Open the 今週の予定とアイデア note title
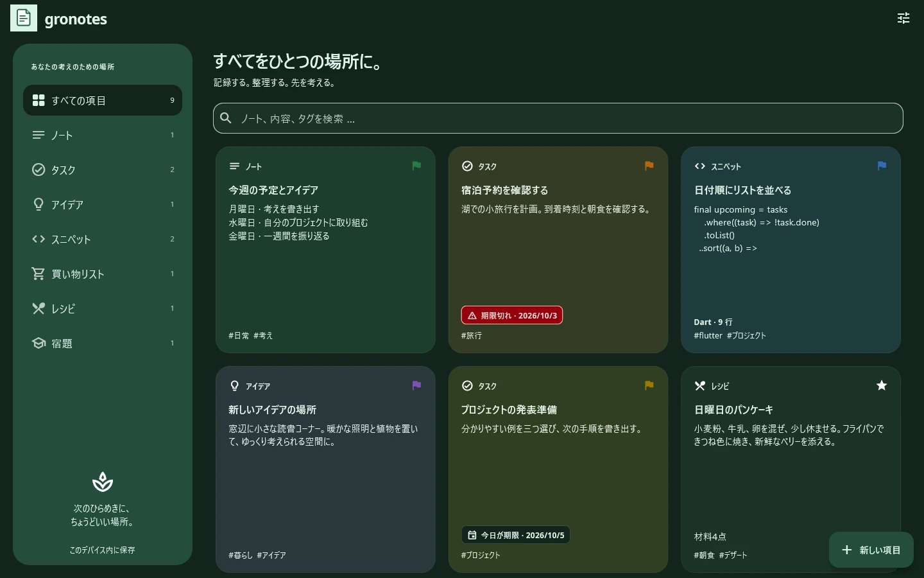 [x=273, y=190]
